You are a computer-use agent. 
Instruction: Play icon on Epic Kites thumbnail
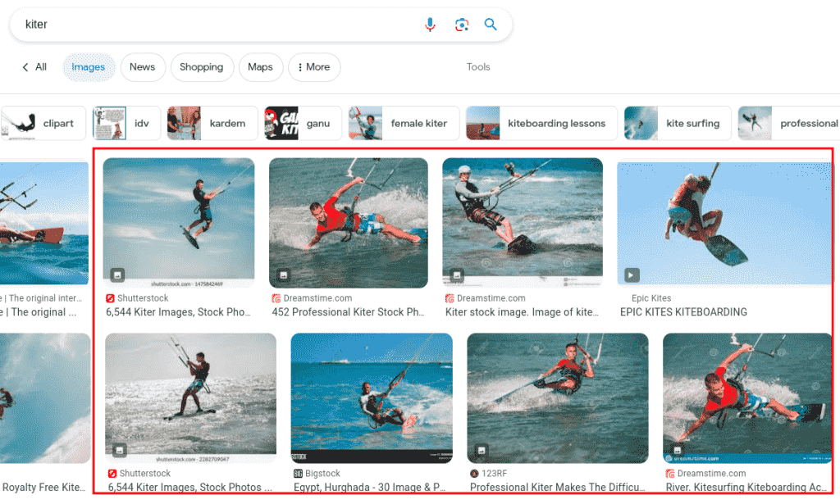(632, 275)
